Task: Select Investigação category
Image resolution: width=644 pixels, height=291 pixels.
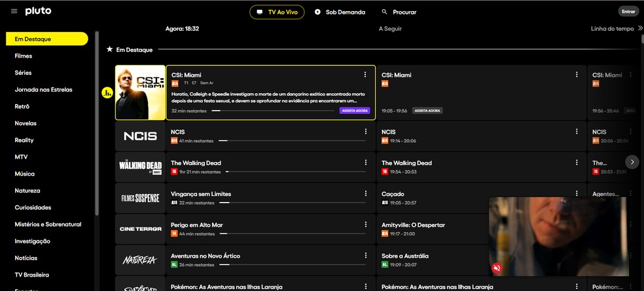Action: click(x=33, y=241)
